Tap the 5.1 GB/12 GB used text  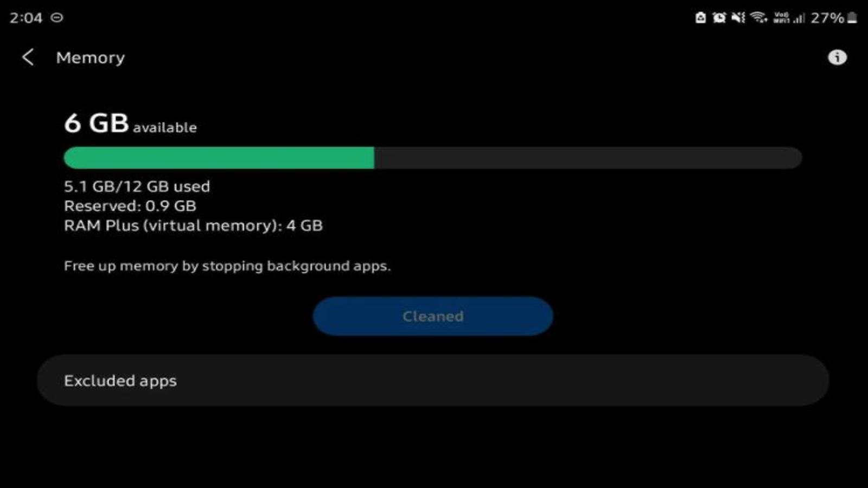[137, 187]
